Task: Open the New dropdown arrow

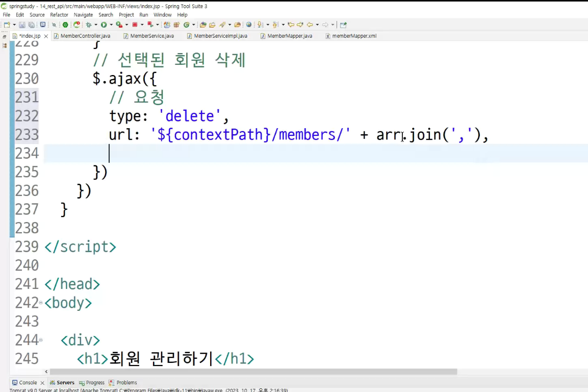Action: 14,25
